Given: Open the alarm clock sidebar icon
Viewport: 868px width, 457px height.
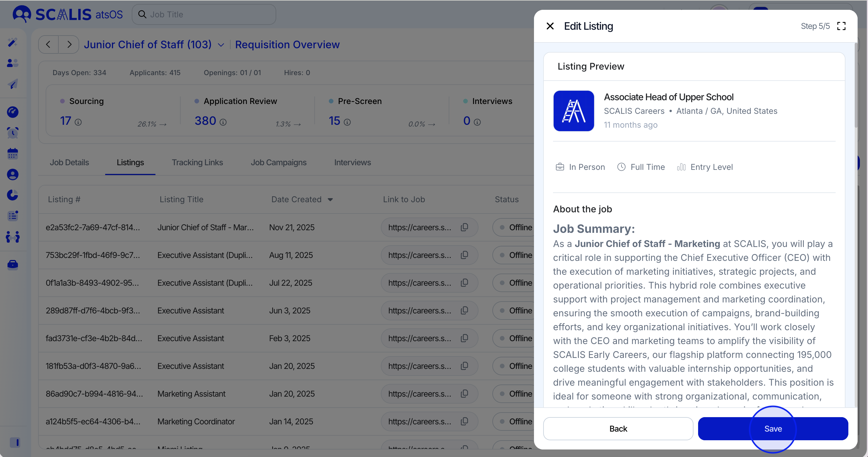Looking at the screenshot, I should (12, 133).
